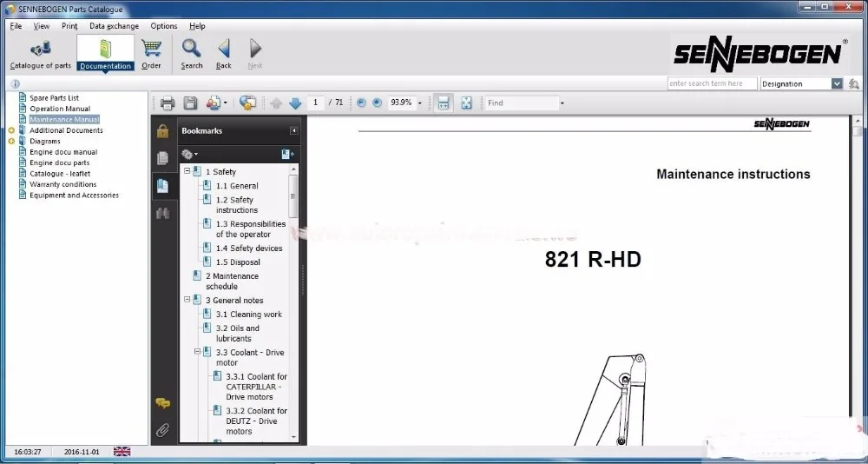Open the Attachments paperclip panel

coord(162,430)
